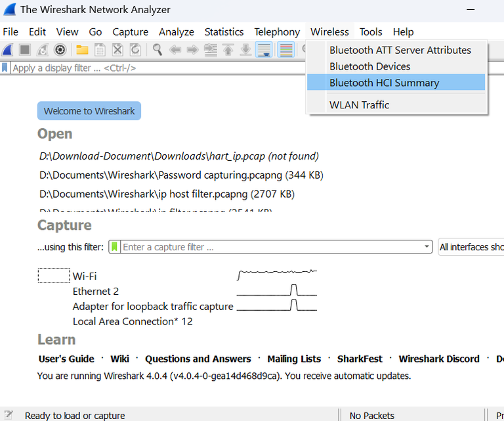Click Wireshark logo in title bar
Viewport: 504px width, 421px height.
(x=9, y=9)
